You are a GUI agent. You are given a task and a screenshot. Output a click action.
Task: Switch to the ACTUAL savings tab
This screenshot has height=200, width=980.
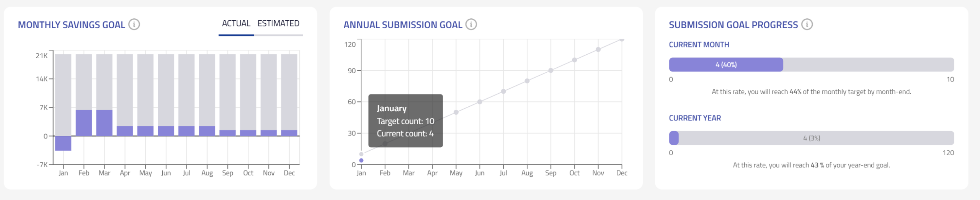(236, 24)
